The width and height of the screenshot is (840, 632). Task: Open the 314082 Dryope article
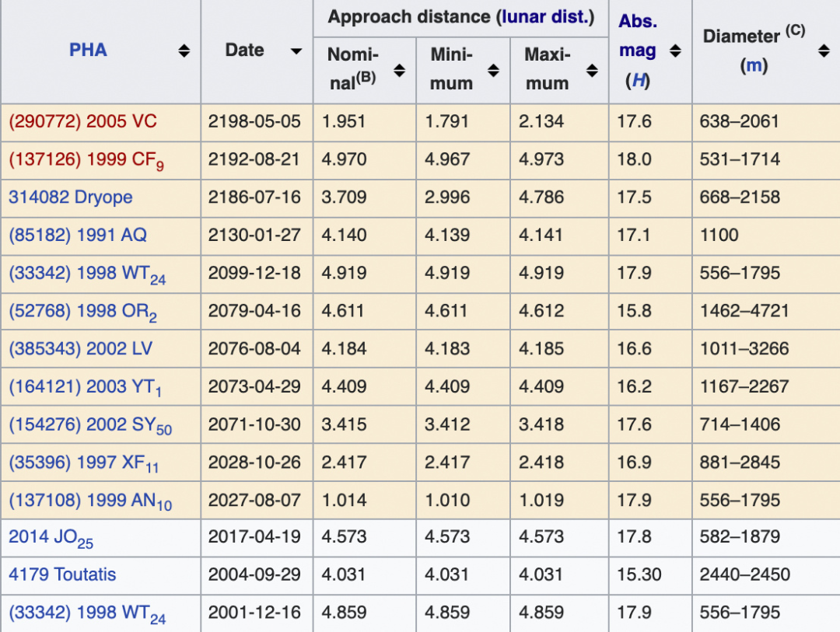coord(71,197)
